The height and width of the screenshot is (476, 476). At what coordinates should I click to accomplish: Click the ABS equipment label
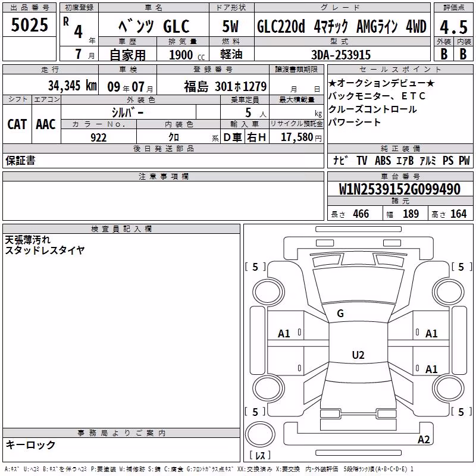click(383, 160)
